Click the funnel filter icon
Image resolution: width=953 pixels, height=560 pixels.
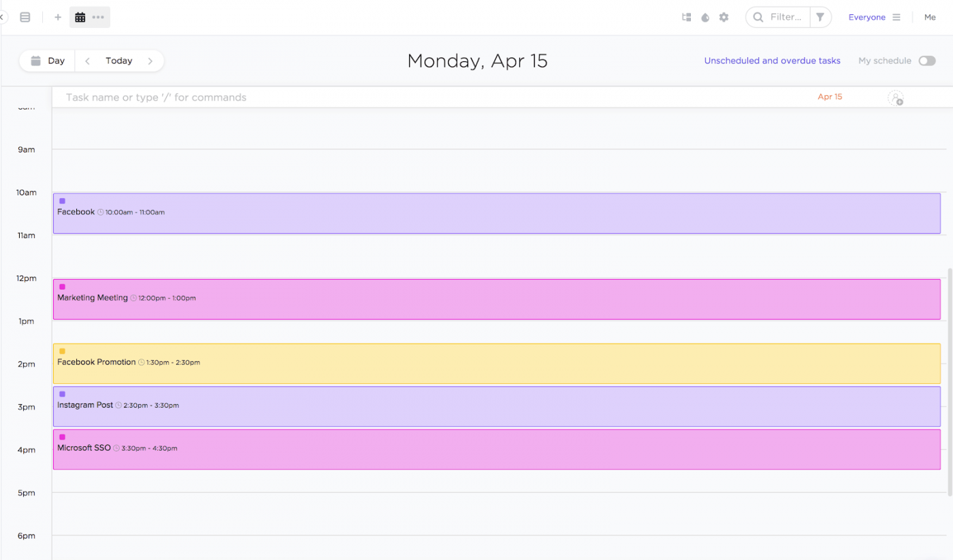tap(820, 17)
